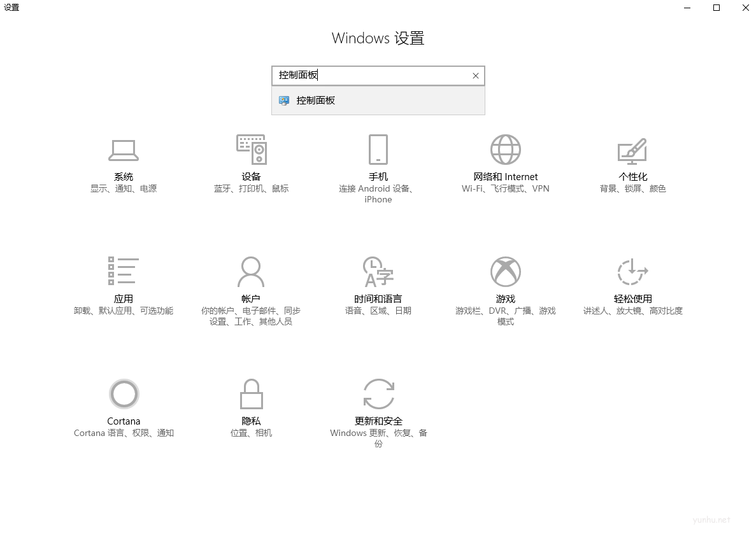The height and width of the screenshot is (534, 756).
Task: Open the 隐私 settings category
Action: (251, 407)
